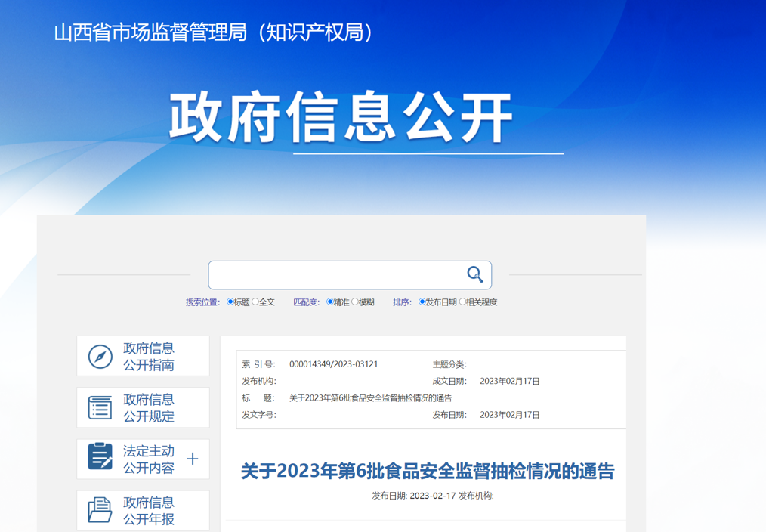Click the compass icon for 政府信息公开指南
The width and height of the screenshot is (766, 532).
[x=100, y=357]
